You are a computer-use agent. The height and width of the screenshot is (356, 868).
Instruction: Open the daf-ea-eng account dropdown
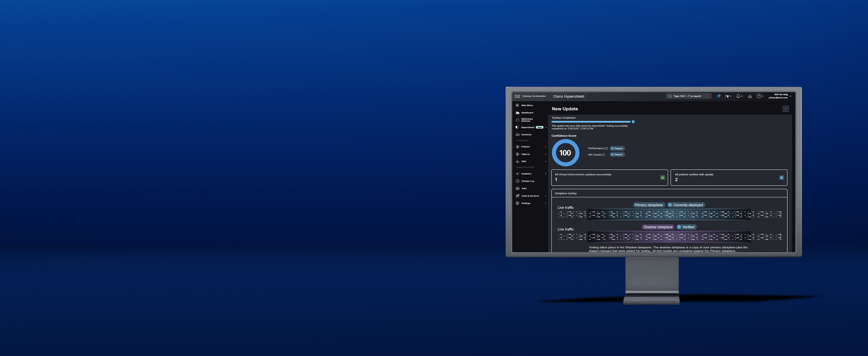pyautogui.click(x=780, y=96)
